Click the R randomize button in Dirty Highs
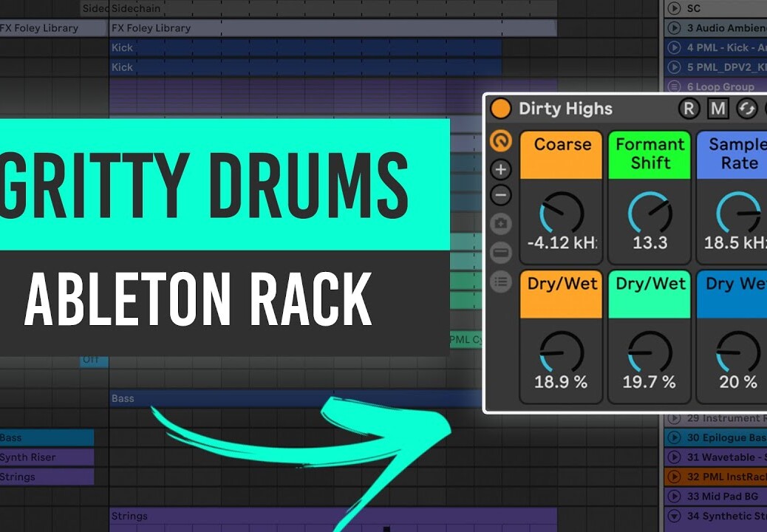Screen dimensions: 767x532 click(688, 109)
